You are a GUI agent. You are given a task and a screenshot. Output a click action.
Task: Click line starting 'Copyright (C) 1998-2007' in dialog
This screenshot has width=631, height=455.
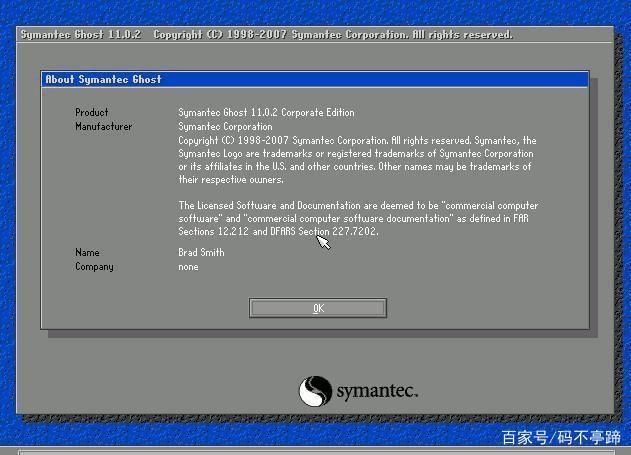click(357, 140)
